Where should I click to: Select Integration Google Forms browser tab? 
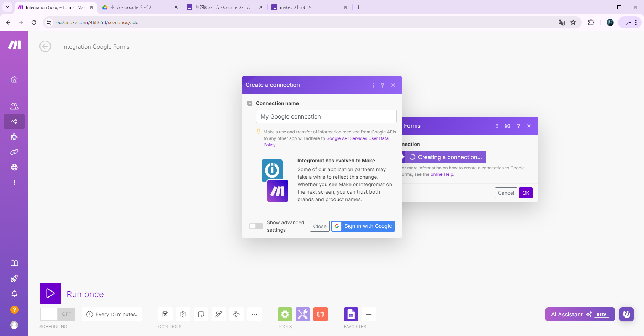tap(55, 7)
